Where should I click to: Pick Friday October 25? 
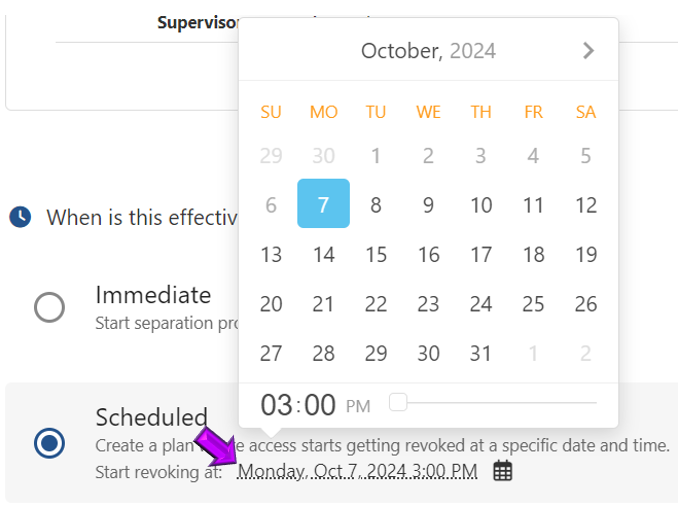point(533,303)
